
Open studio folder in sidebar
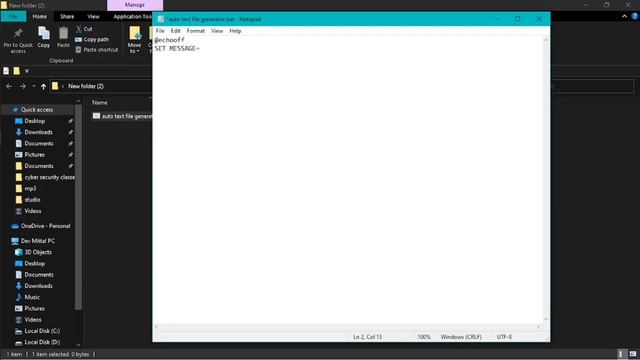pos(32,200)
